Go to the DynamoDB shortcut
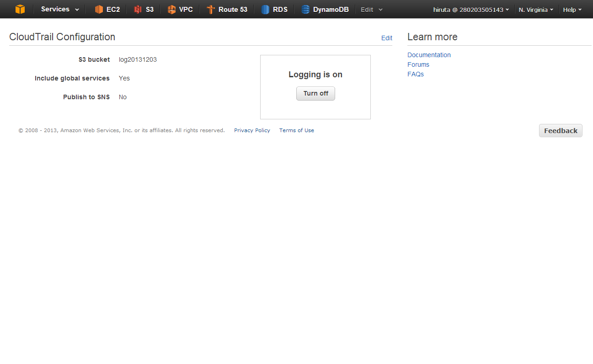This screenshot has height=364, width=593. tap(325, 9)
